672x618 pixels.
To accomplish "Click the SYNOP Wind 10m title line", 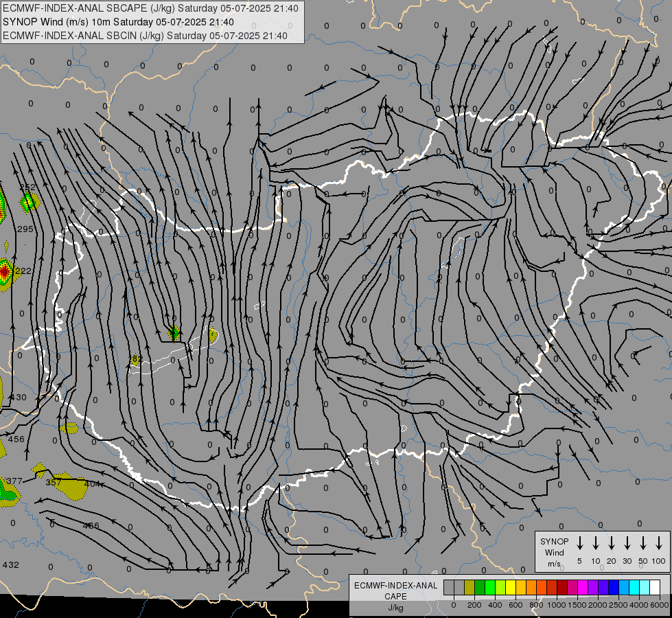I will (118, 22).
